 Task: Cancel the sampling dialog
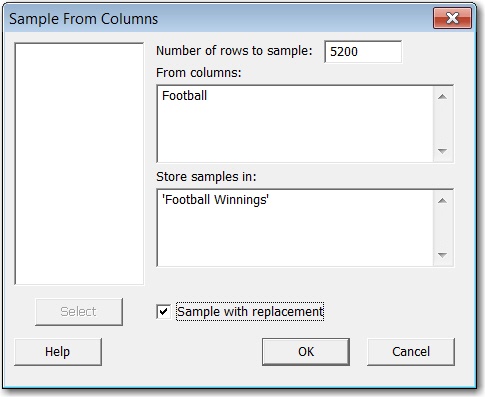[x=411, y=352]
